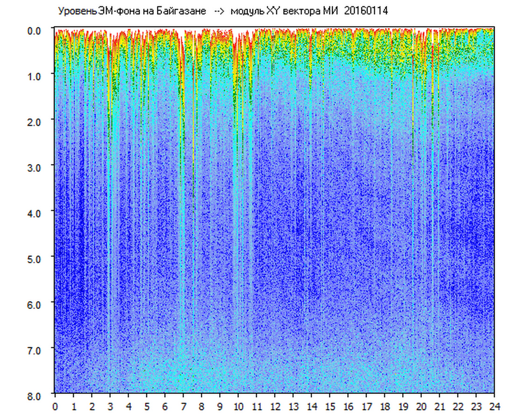512x420 pixels.
Task: Click the x-axis label 3
Action: click(x=110, y=406)
